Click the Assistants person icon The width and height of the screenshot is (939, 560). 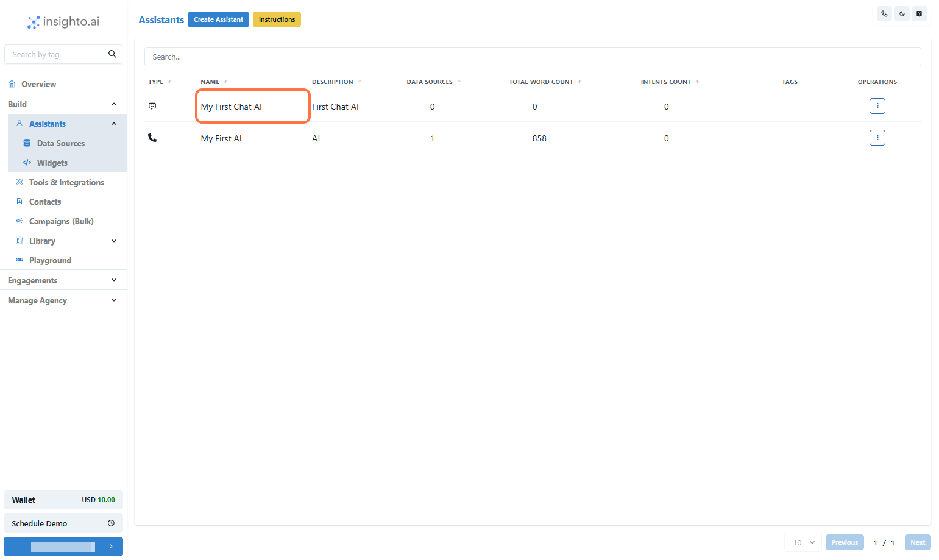(19, 123)
